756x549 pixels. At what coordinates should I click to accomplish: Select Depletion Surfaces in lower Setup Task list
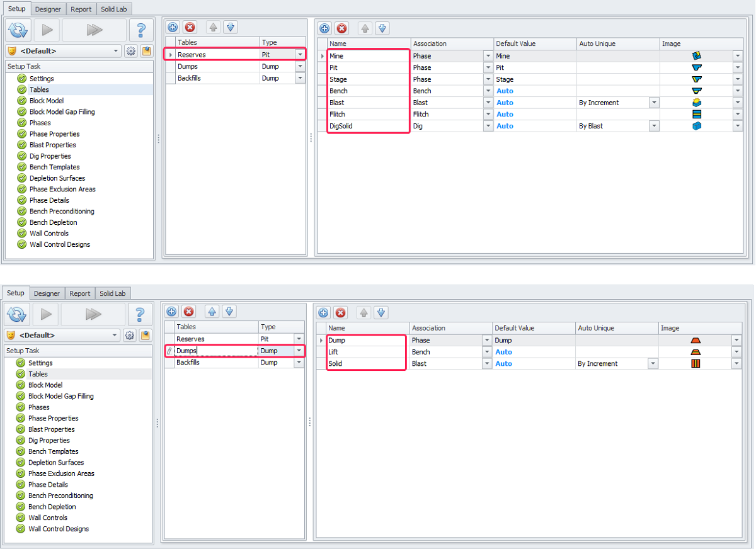(x=56, y=462)
